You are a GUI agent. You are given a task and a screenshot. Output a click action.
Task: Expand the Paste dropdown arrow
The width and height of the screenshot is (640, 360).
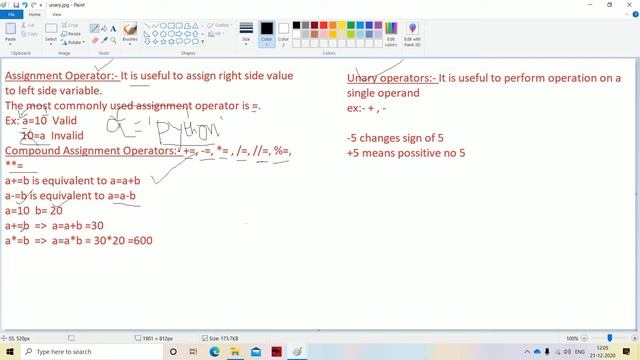tap(10, 43)
